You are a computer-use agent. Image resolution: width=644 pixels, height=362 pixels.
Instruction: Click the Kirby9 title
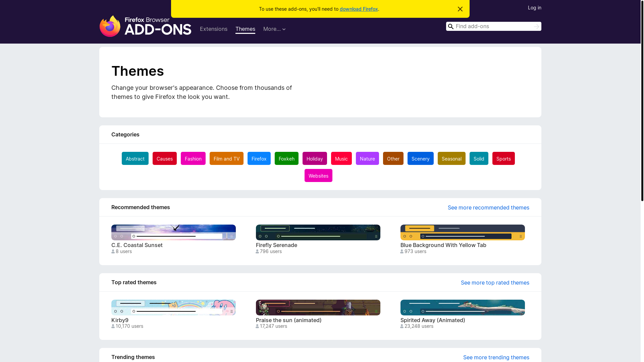click(x=120, y=320)
